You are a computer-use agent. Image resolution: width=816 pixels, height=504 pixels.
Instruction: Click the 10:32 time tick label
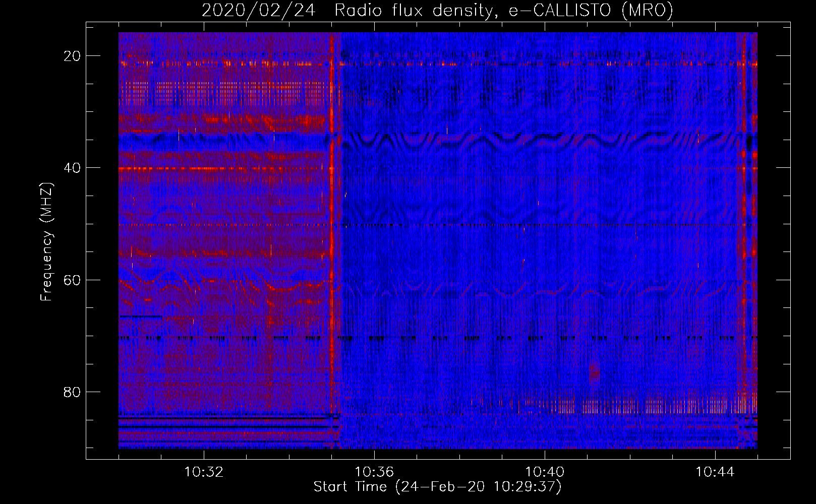(x=204, y=472)
